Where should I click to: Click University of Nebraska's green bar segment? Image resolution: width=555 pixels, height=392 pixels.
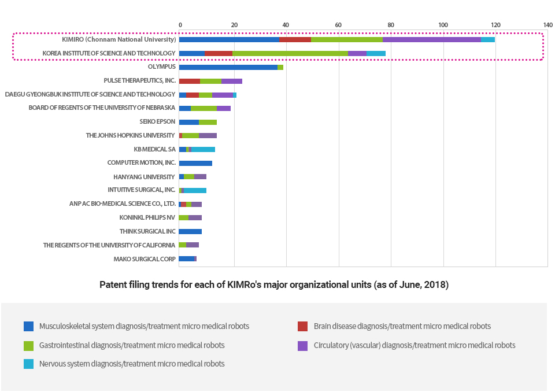pos(204,108)
